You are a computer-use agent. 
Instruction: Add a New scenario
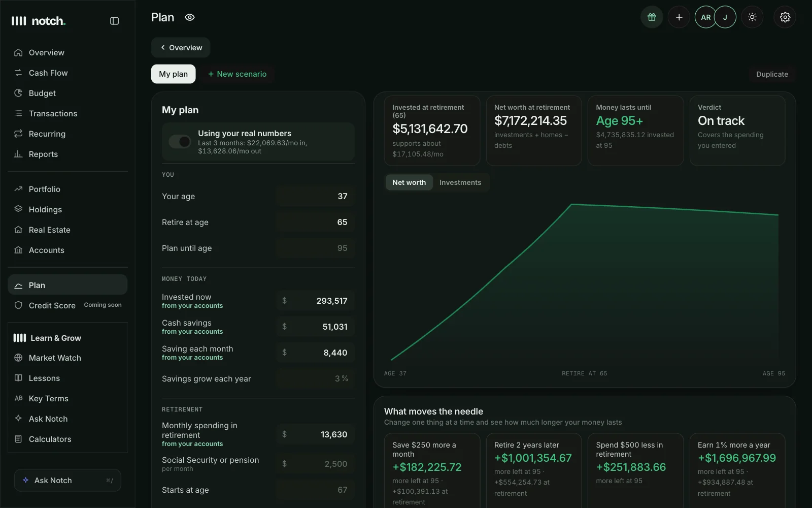237,74
